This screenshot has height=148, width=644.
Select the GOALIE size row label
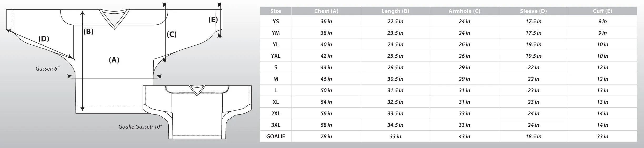pos(275,136)
